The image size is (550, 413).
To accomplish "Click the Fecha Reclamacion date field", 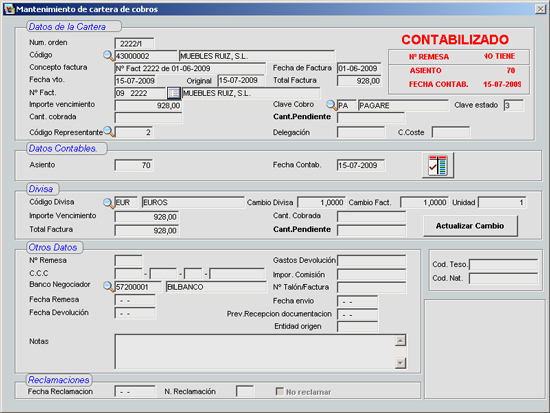I will pyautogui.click(x=135, y=391).
